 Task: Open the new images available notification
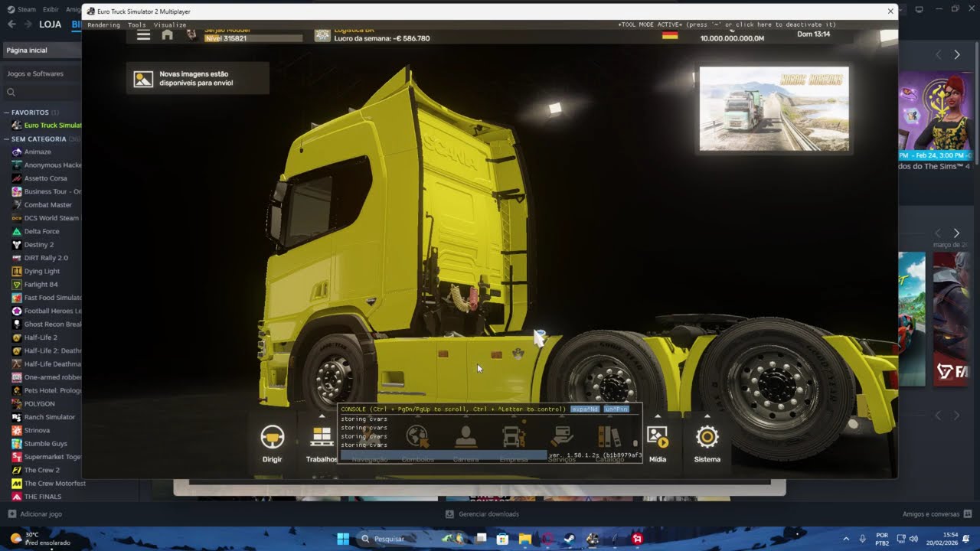click(198, 79)
